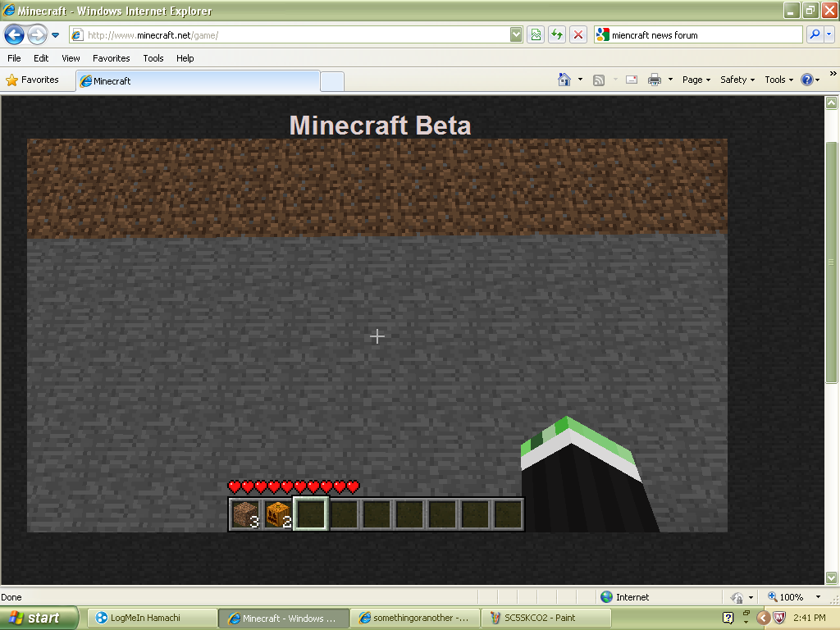The width and height of the screenshot is (840, 630).
Task: Click the 2:41 PM system clock
Action: [810, 618]
